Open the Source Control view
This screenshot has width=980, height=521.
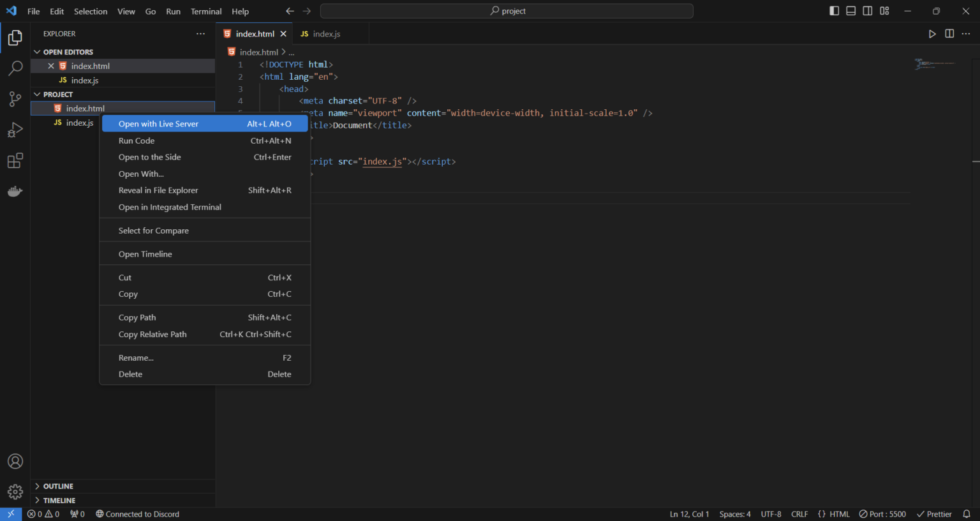click(x=15, y=99)
